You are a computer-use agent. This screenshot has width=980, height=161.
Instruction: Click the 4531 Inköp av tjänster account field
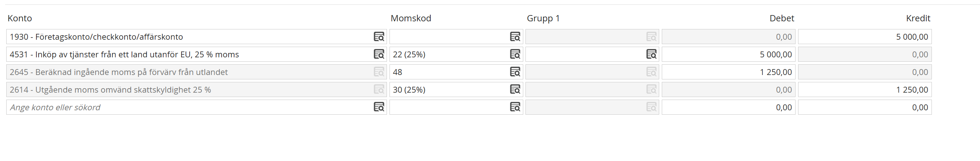click(186, 54)
